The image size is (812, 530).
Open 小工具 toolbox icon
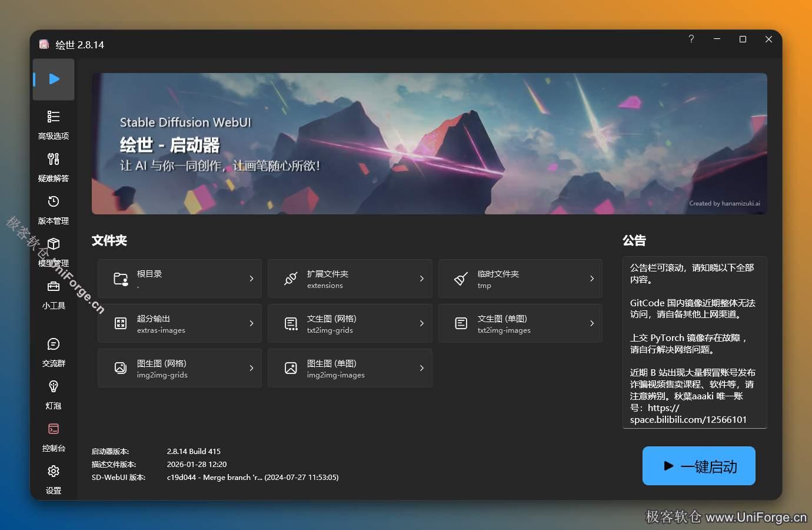click(x=54, y=286)
